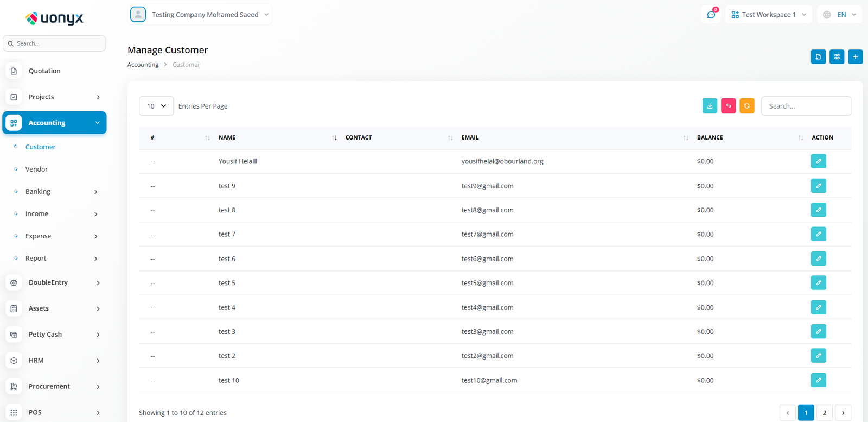The width and height of the screenshot is (868, 422).
Task: Click the import file icon button
Action: point(818,56)
